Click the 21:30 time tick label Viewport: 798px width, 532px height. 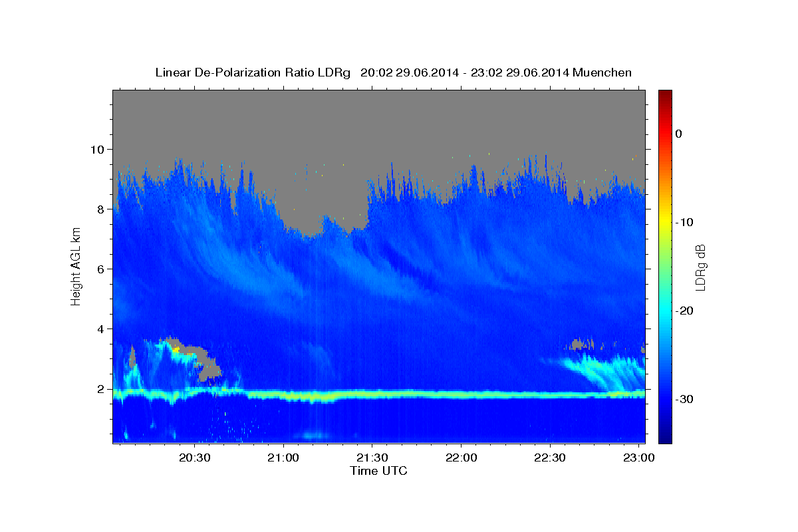[x=372, y=458]
